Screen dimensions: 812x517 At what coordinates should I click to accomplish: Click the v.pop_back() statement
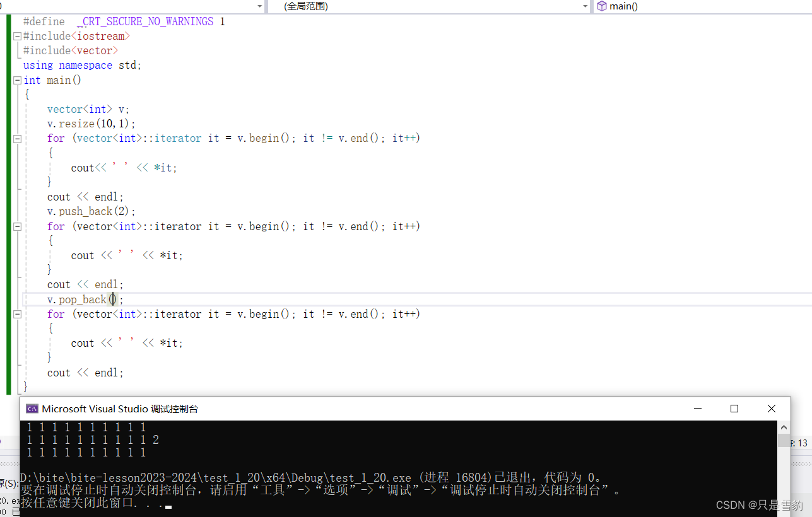[x=85, y=299]
